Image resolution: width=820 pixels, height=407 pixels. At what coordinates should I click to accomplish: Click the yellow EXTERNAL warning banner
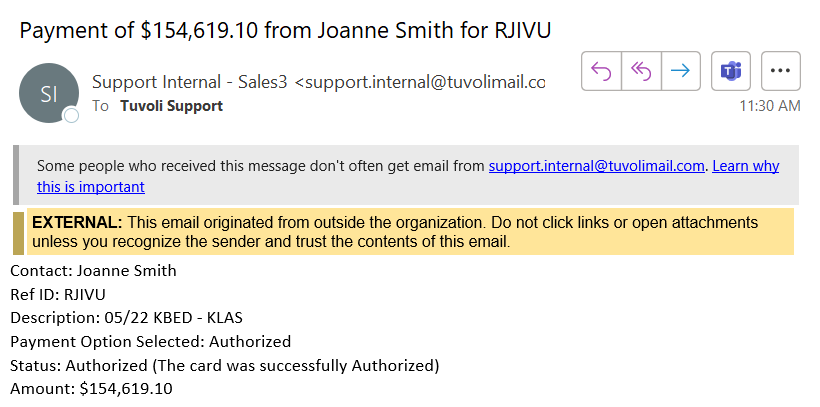[410, 232]
